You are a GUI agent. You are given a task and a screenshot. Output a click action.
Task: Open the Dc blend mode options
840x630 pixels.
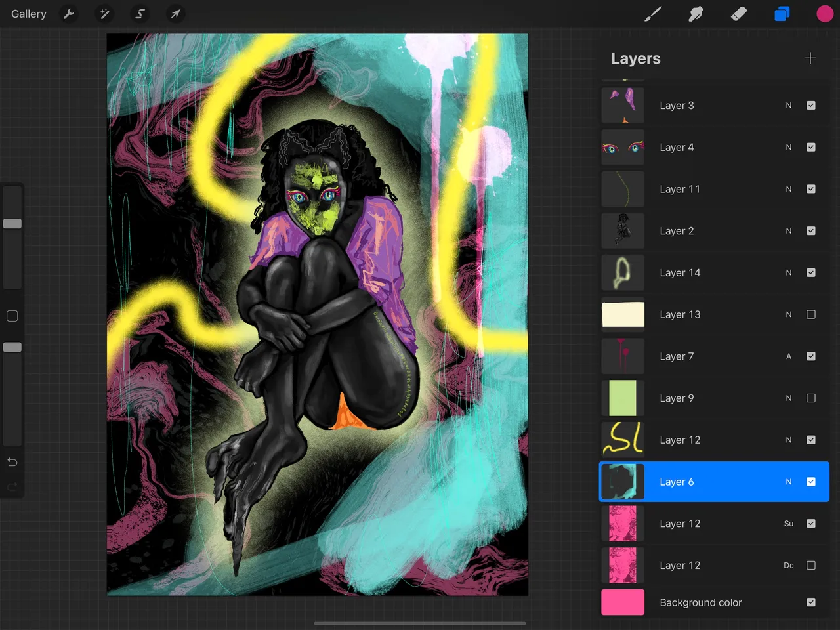(x=789, y=565)
